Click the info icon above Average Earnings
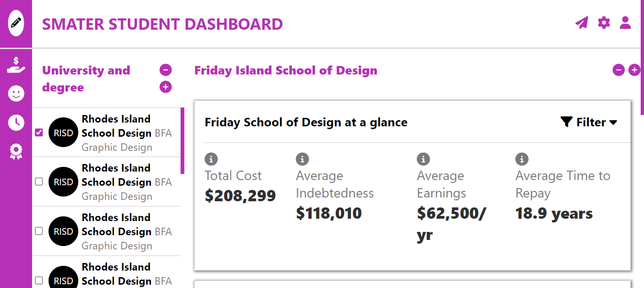This screenshot has width=644, height=288. click(x=423, y=159)
